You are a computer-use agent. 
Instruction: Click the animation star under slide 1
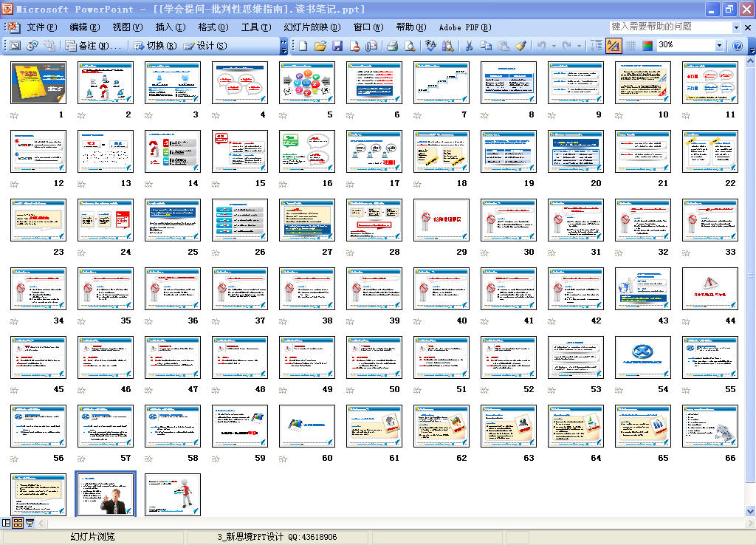15,116
